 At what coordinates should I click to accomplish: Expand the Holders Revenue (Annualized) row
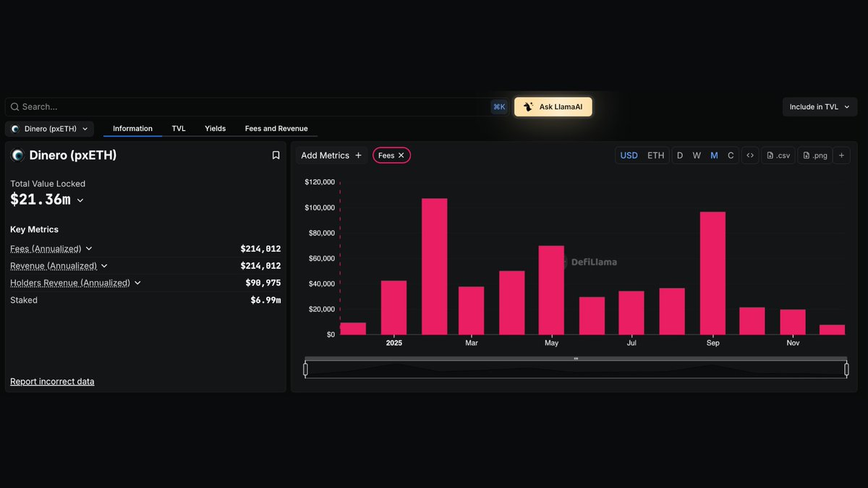(x=137, y=283)
